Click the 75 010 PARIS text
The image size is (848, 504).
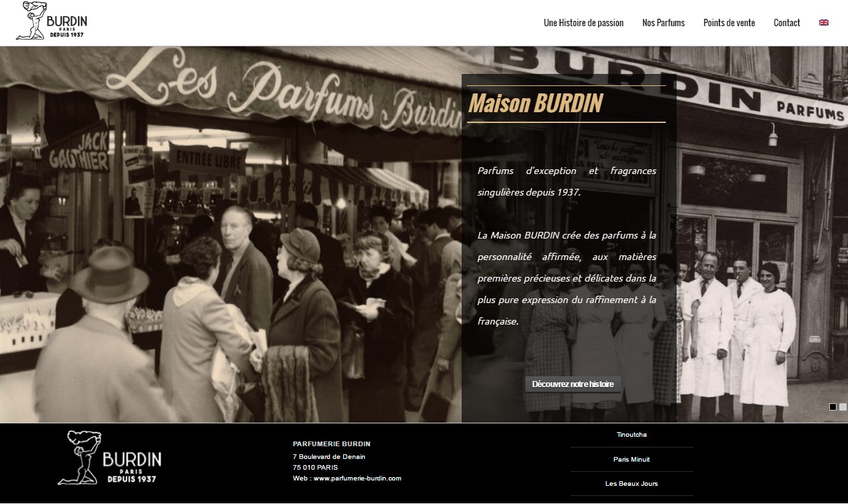pos(315,467)
